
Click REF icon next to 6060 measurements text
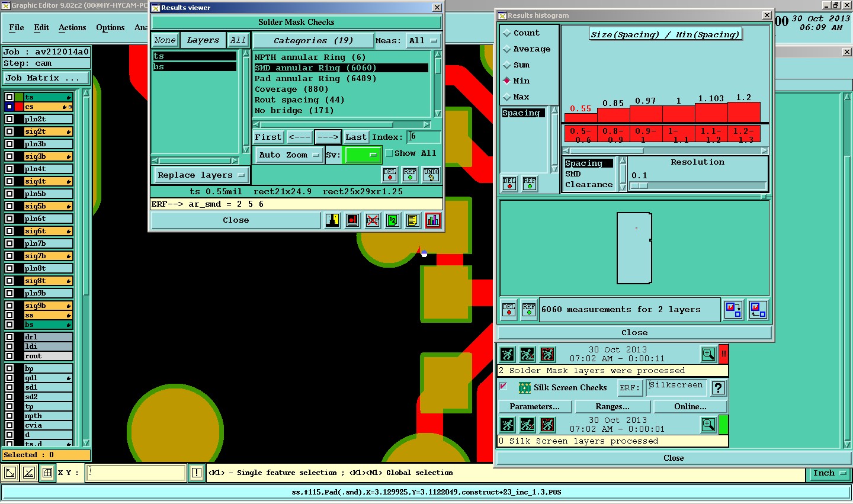(529, 310)
